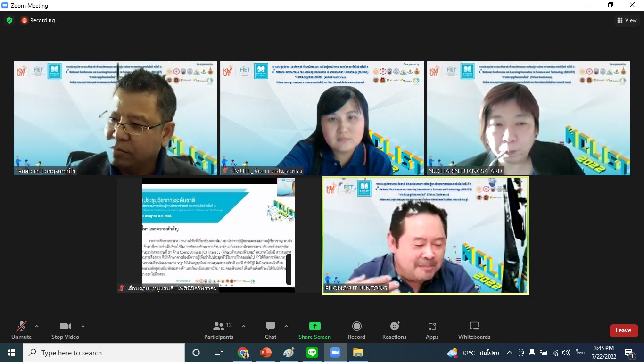Open the Apps icon
Viewport: 644px width, 362px height.
[x=432, y=327]
